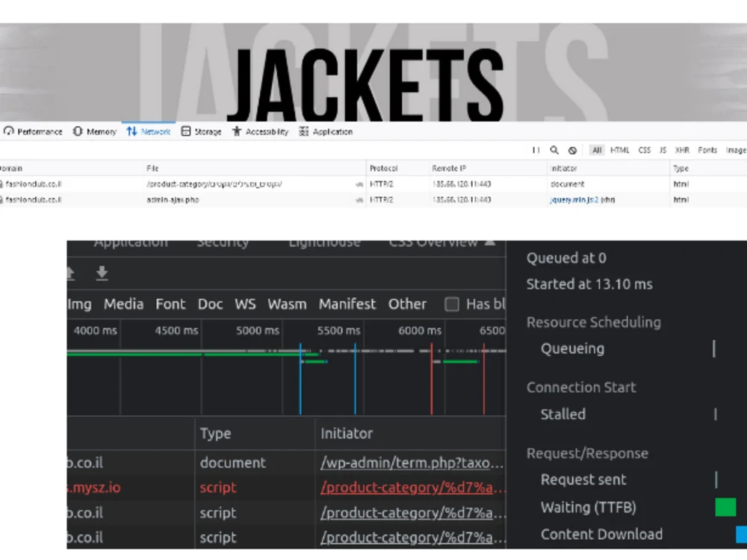This screenshot has width=747, height=560.
Task: Click the search magnifier in Network toolbar
Action: (554, 150)
